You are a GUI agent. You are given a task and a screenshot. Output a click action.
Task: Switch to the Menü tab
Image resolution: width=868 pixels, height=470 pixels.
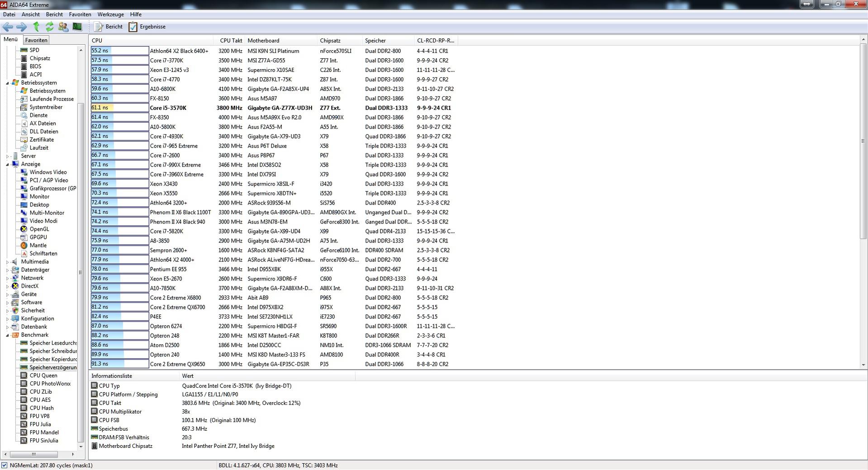[x=10, y=39]
